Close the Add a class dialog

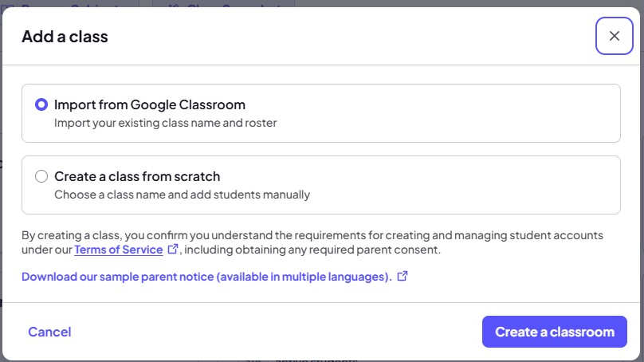point(614,36)
